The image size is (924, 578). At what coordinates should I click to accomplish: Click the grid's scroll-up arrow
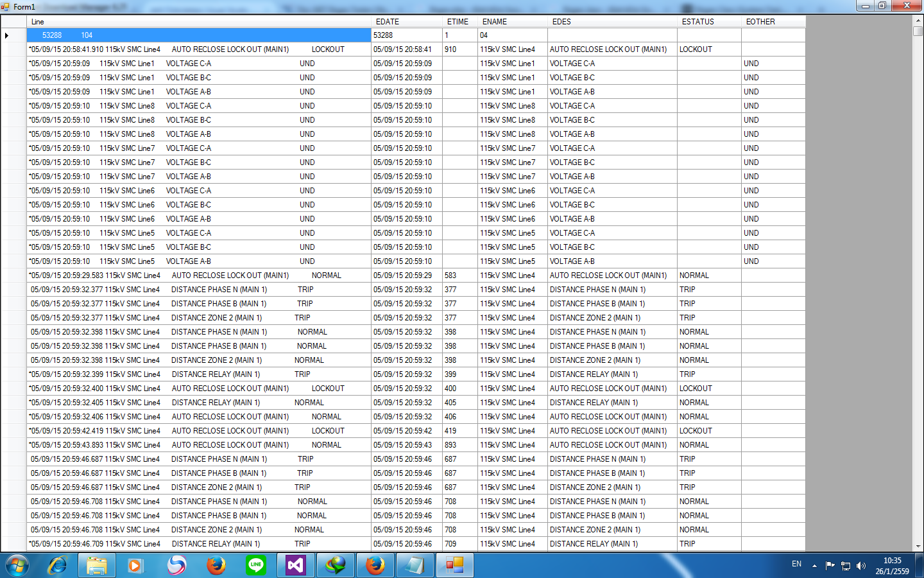[x=918, y=20]
